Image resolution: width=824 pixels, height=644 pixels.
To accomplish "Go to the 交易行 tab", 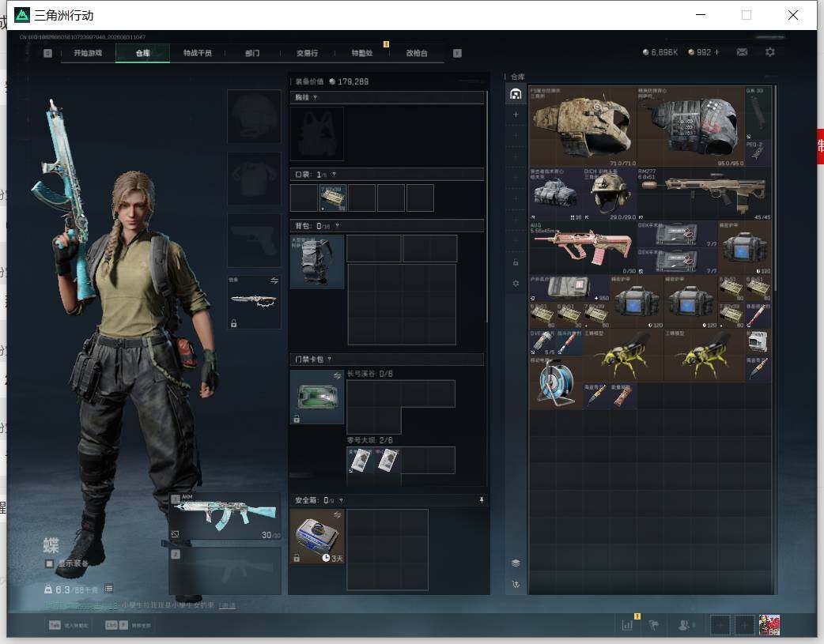I will (307, 53).
